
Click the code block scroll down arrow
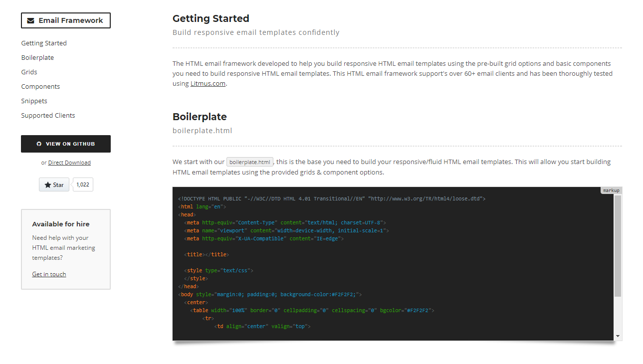click(618, 336)
